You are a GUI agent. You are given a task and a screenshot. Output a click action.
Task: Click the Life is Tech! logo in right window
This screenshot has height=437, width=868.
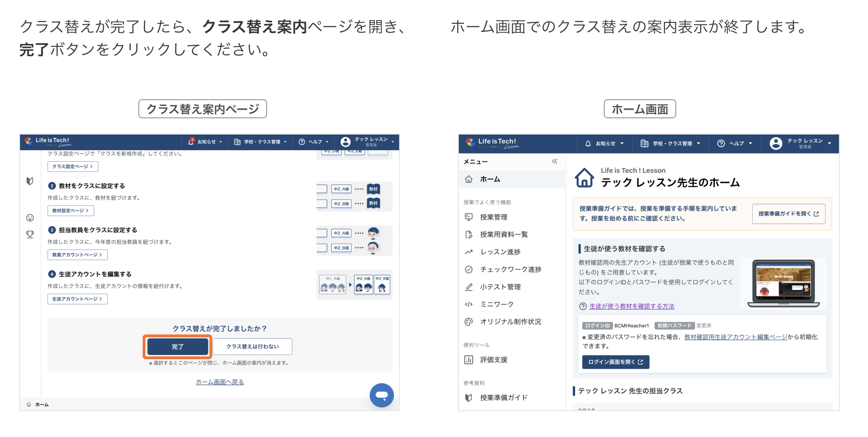(492, 143)
